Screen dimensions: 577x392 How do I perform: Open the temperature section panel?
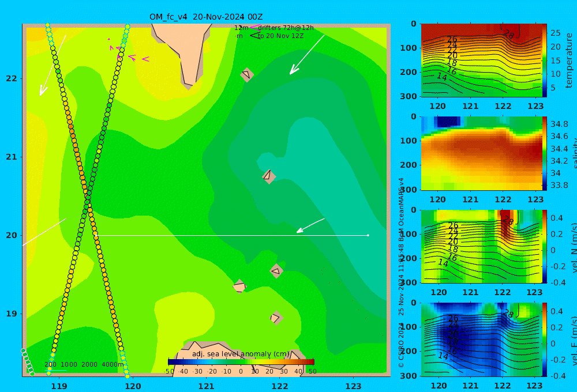[x=482, y=60]
